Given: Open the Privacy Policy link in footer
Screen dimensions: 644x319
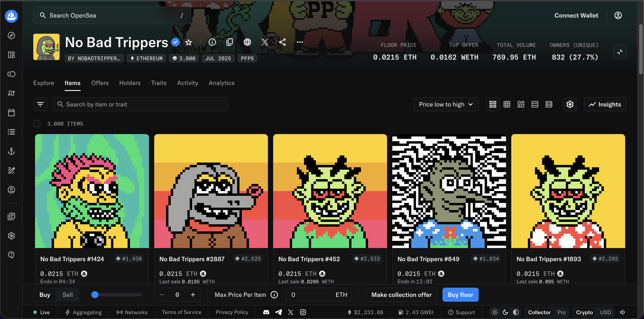Looking at the screenshot, I should [232, 312].
